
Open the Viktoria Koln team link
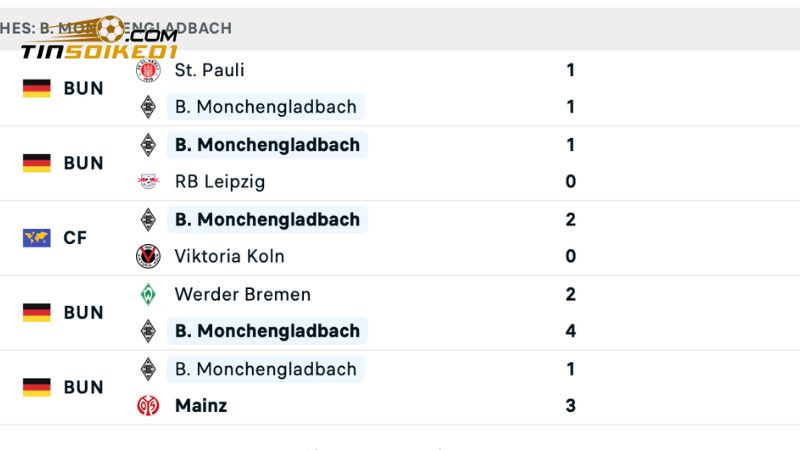[229, 256]
